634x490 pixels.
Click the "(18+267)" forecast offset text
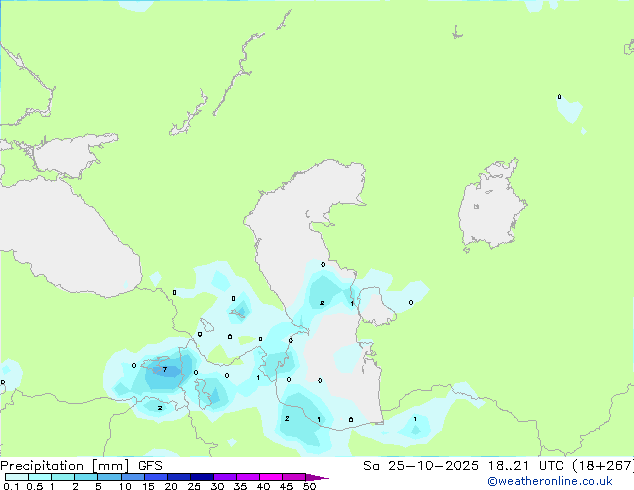pyautogui.click(x=603, y=466)
